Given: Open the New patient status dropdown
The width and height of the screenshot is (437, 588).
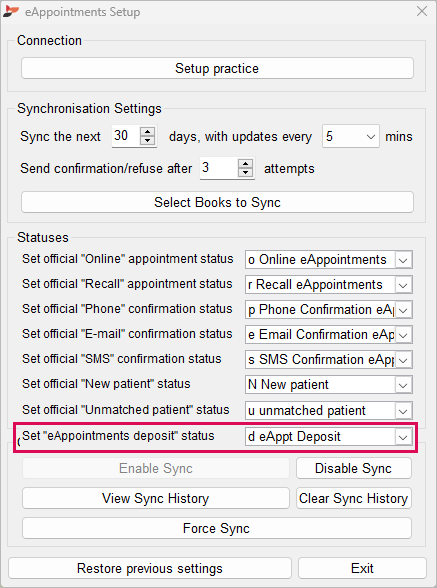Looking at the screenshot, I should pyautogui.click(x=403, y=385).
